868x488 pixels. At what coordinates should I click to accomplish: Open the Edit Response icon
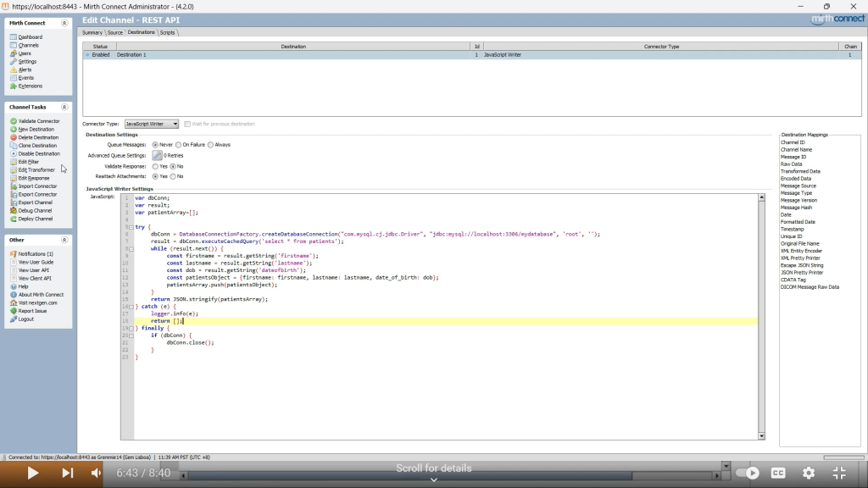pyautogui.click(x=14, y=178)
